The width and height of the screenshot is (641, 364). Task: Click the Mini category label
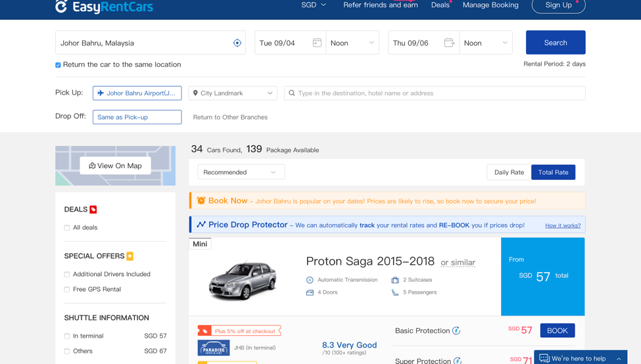(x=200, y=244)
